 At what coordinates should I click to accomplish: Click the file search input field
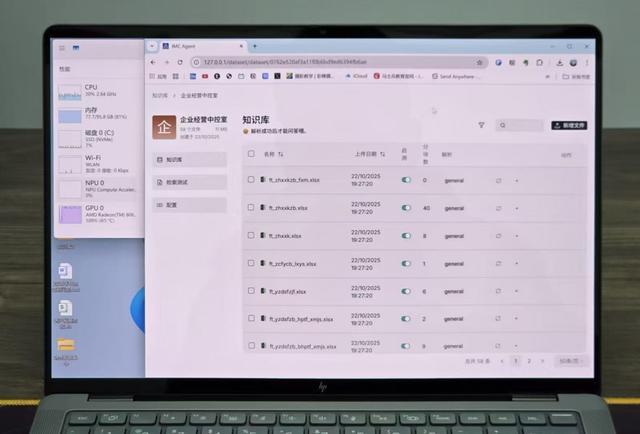(519, 125)
